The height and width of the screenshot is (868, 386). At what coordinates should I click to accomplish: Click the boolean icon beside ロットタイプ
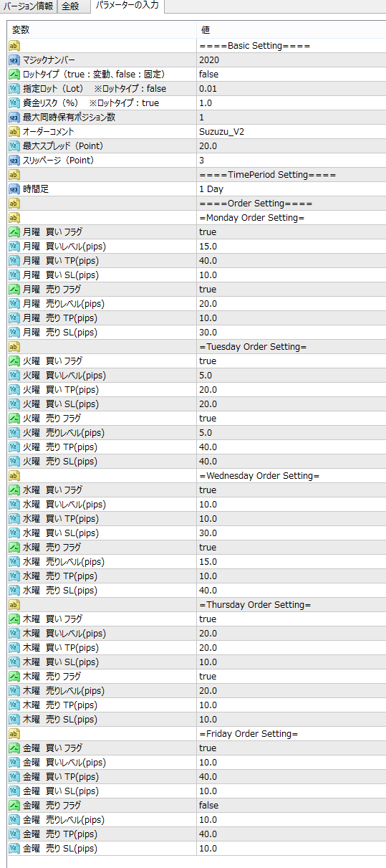14,75
